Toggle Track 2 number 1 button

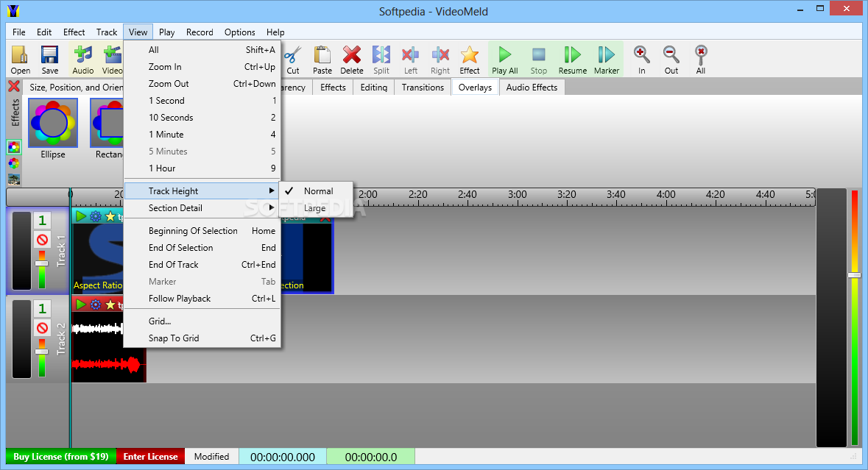pyautogui.click(x=42, y=308)
